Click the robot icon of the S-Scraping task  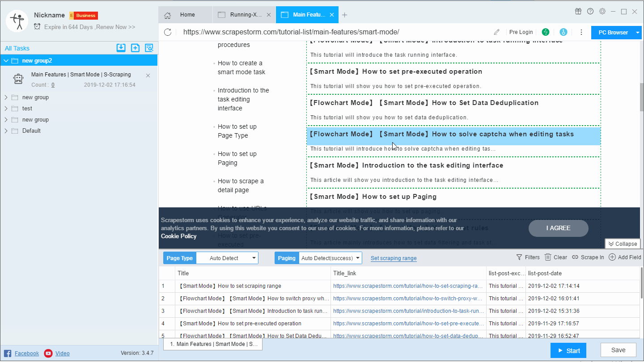point(18,79)
